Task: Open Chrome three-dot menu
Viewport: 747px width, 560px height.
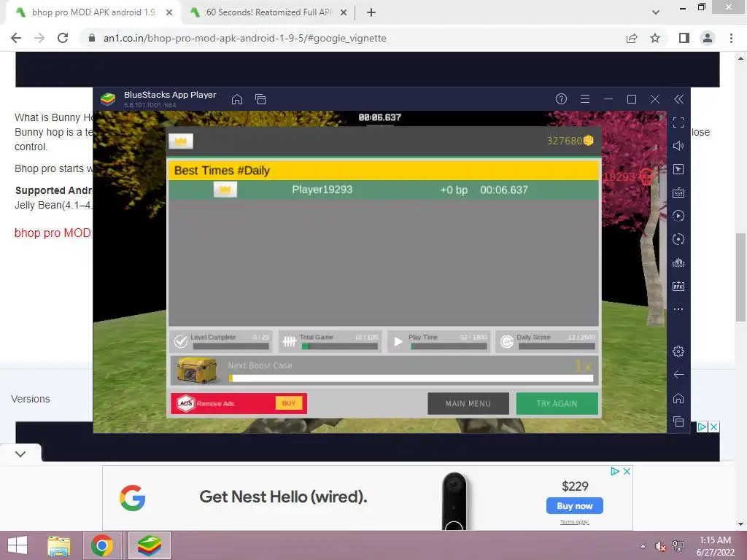Action: [731, 38]
